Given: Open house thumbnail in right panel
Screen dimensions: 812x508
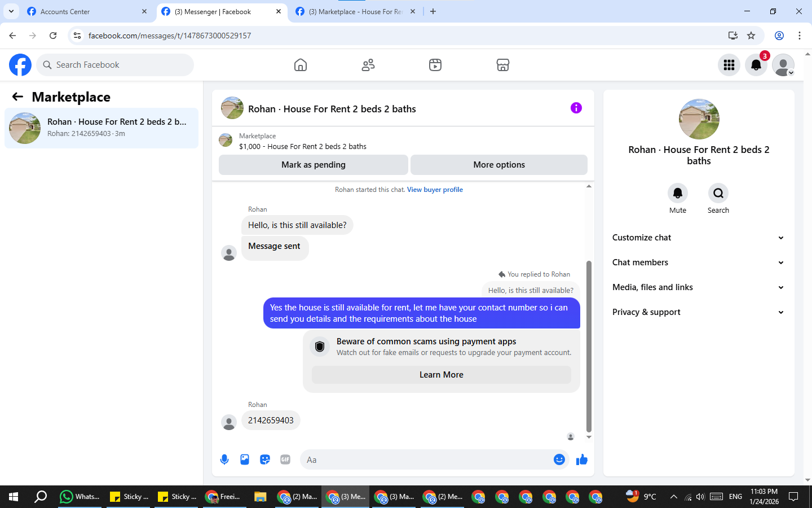Looking at the screenshot, I should click(699, 119).
